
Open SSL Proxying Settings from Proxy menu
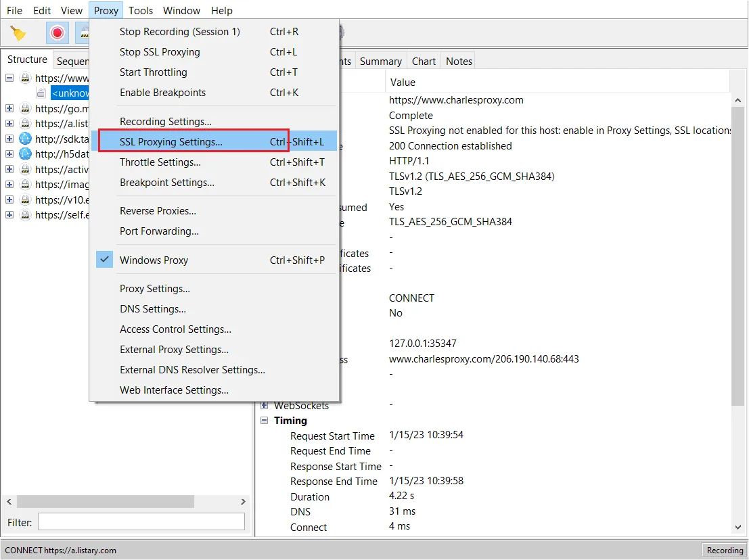click(214, 142)
